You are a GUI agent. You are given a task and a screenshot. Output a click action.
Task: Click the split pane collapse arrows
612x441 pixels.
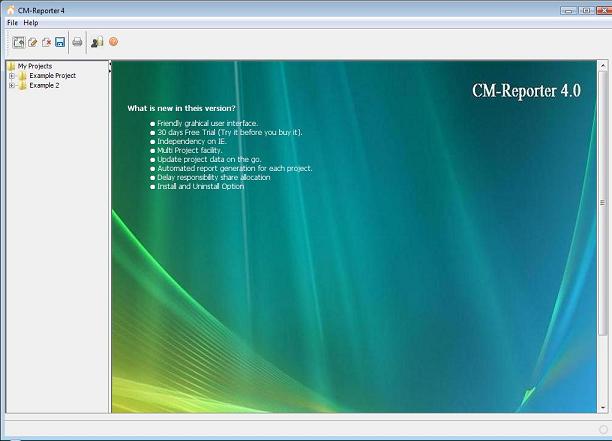(x=110, y=66)
